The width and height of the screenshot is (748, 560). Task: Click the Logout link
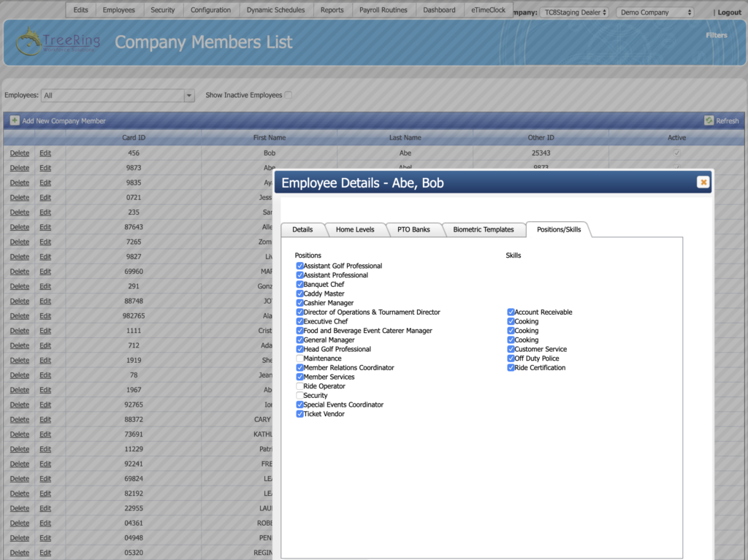tap(728, 12)
